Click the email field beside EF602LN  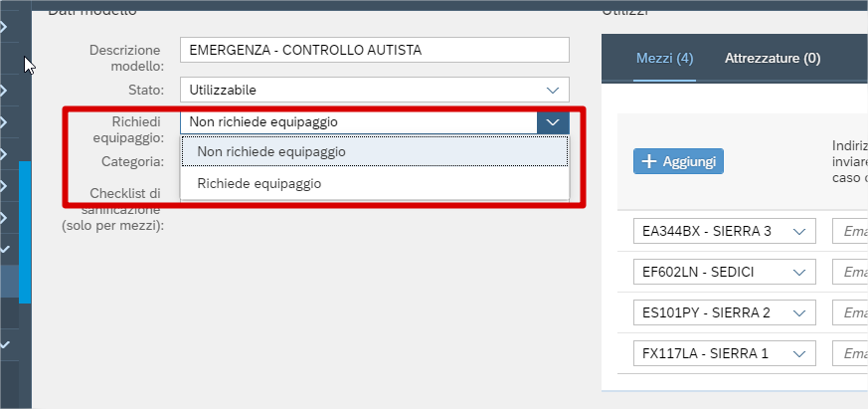click(x=849, y=273)
